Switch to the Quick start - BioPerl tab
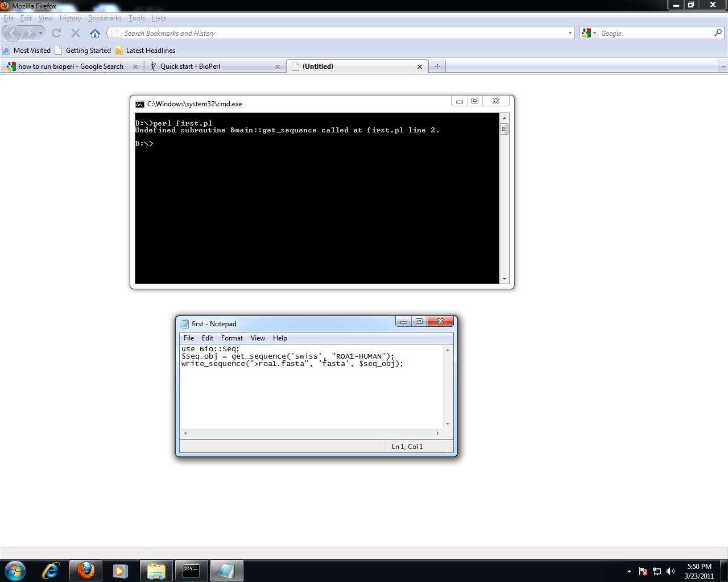This screenshot has width=728, height=582. [x=210, y=66]
